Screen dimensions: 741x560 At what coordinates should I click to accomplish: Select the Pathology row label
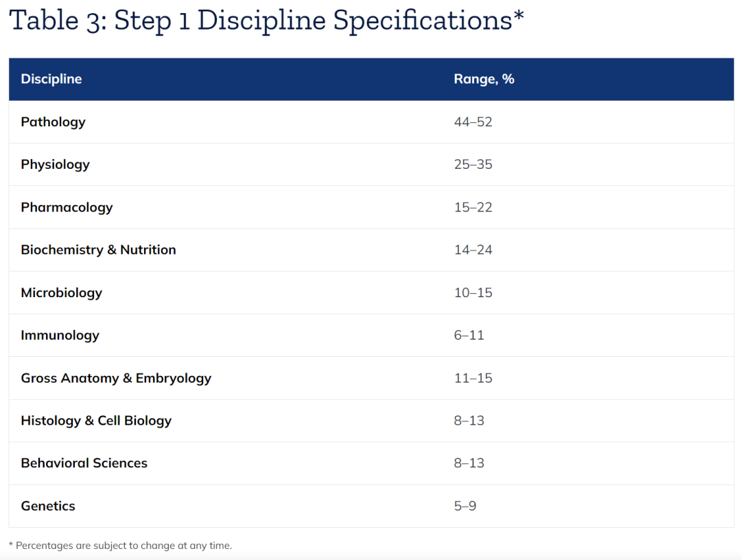click(53, 122)
